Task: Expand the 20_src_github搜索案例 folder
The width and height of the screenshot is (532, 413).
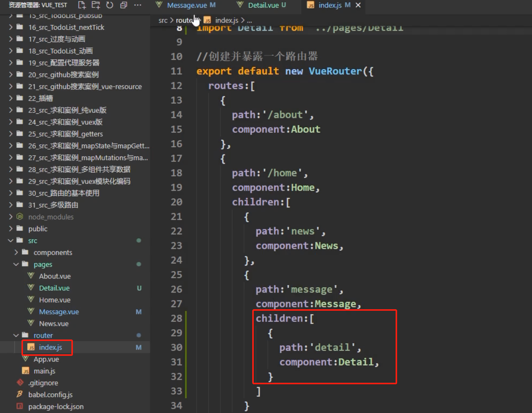Action: 11,74
